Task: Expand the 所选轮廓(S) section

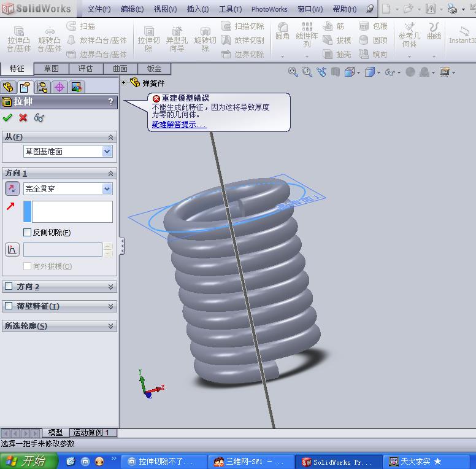Action: (111, 326)
